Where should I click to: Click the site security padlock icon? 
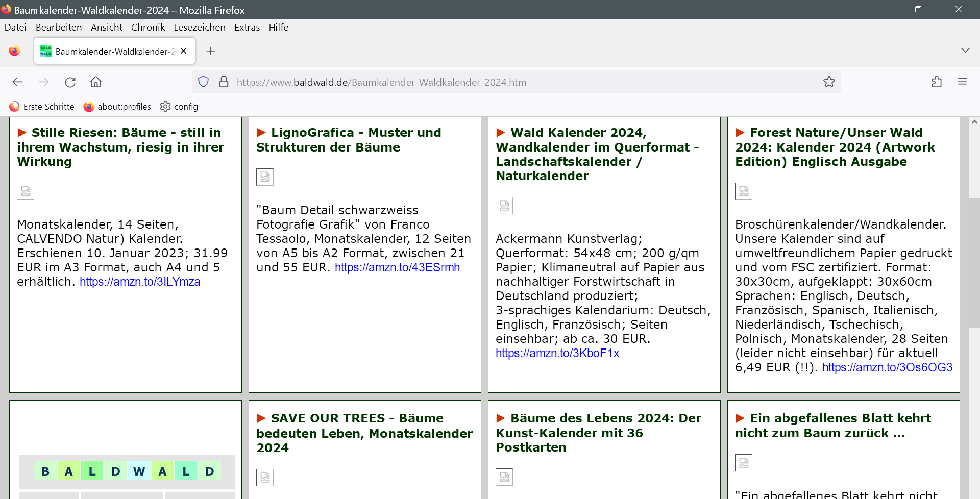tap(224, 82)
